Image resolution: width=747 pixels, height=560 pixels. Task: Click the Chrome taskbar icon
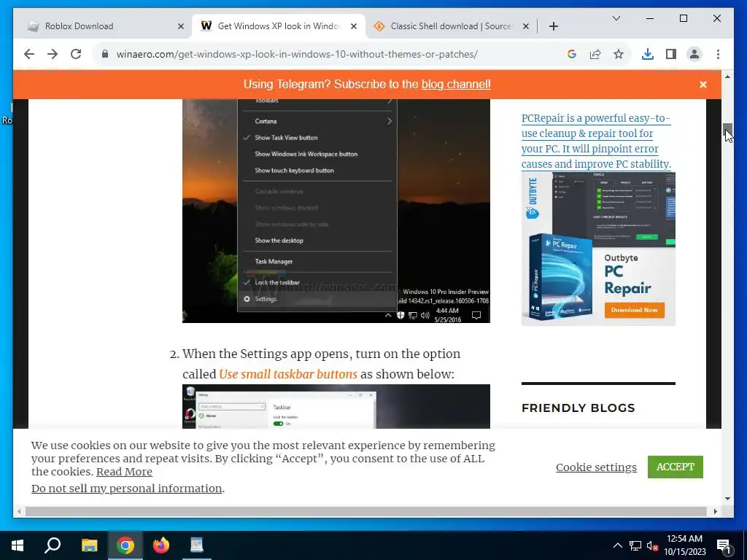125,545
